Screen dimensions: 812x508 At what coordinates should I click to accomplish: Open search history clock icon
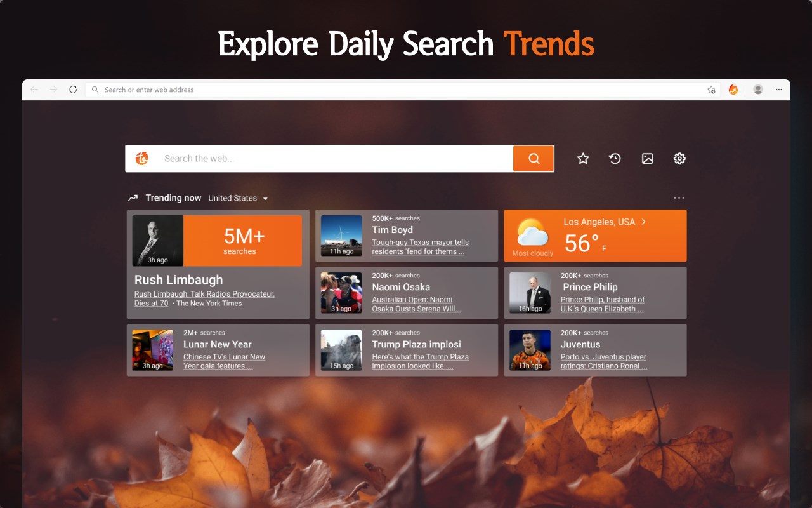point(615,159)
